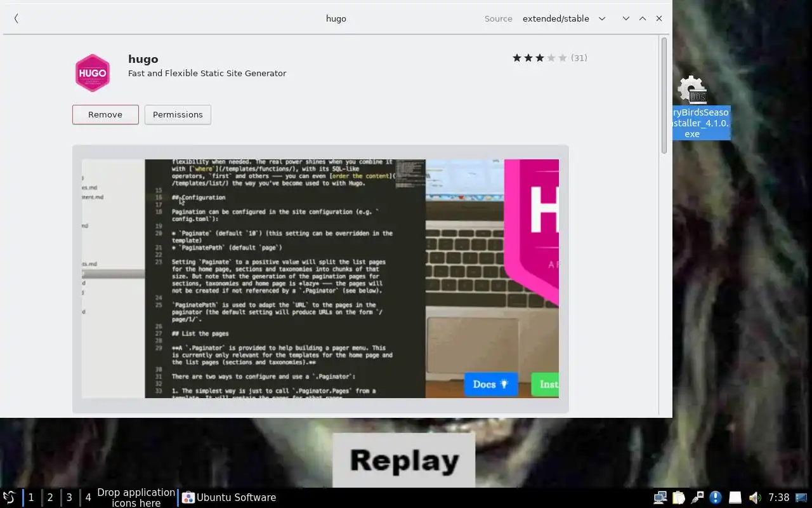Click the 7:38 clock
Screen dimensions: 812x508
pos(778,497)
